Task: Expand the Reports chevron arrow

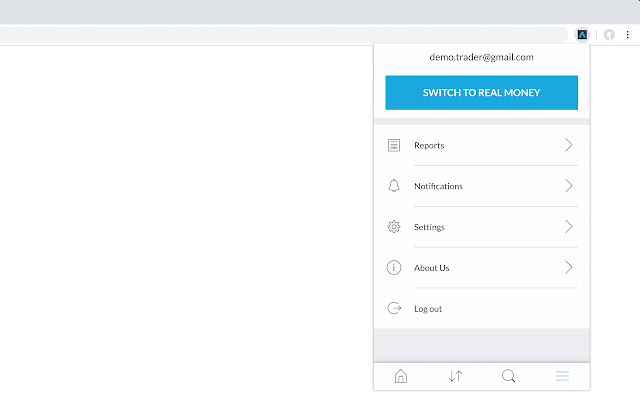Action: tap(568, 146)
